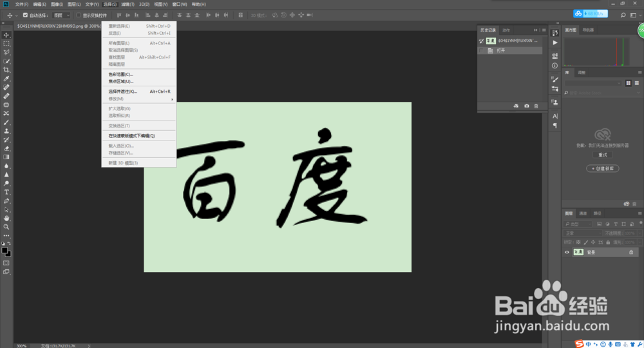Switch to the 动作 actions tab
Image resolution: width=644 pixels, height=348 pixels.
[x=506, y=30]
